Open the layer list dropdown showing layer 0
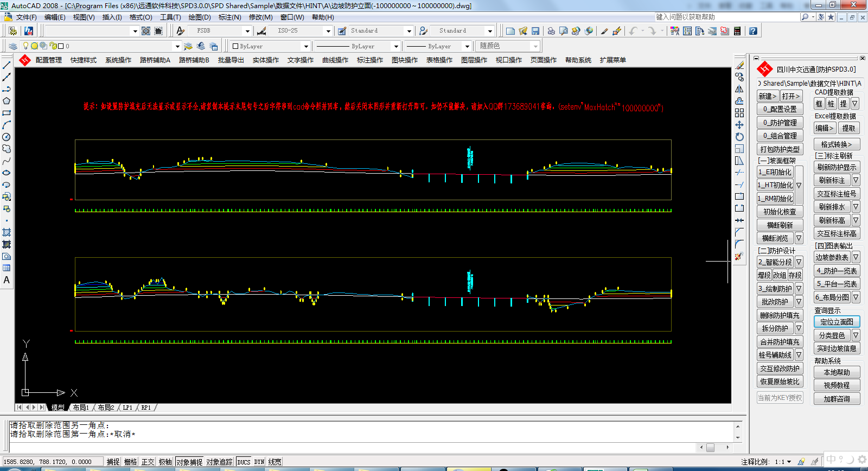Screen dimensions: 868x471 click(177, 46)
